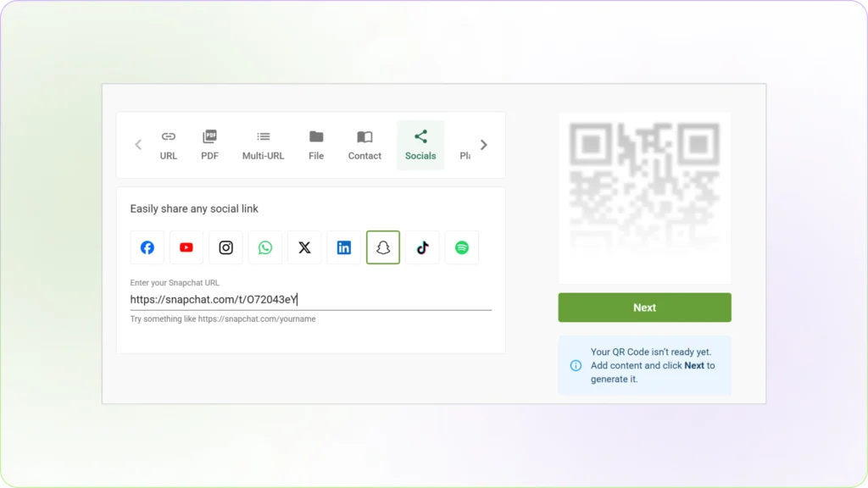
Task: Choose Spotify as the social link
Action: (x=462, y=247)
